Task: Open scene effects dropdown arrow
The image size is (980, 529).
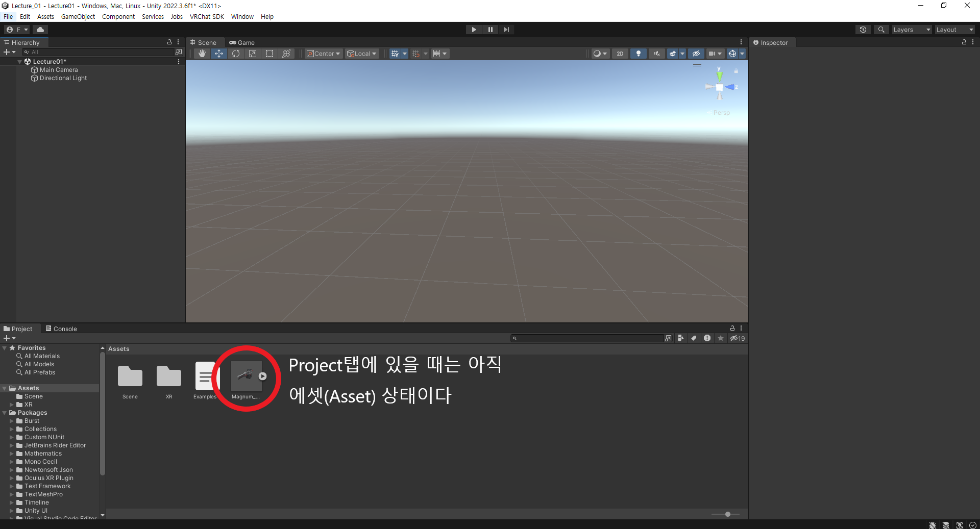Action: [x=682, y=54]
